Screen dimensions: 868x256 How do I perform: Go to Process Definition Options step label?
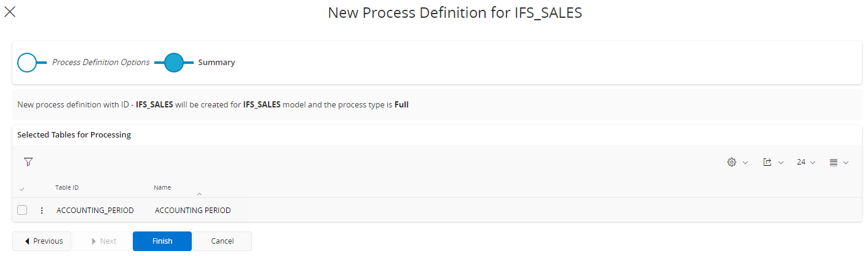click(x=101, y=63)
